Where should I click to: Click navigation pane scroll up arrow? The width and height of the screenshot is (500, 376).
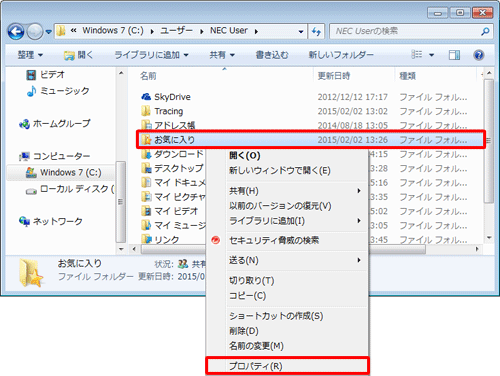[121, 73]
